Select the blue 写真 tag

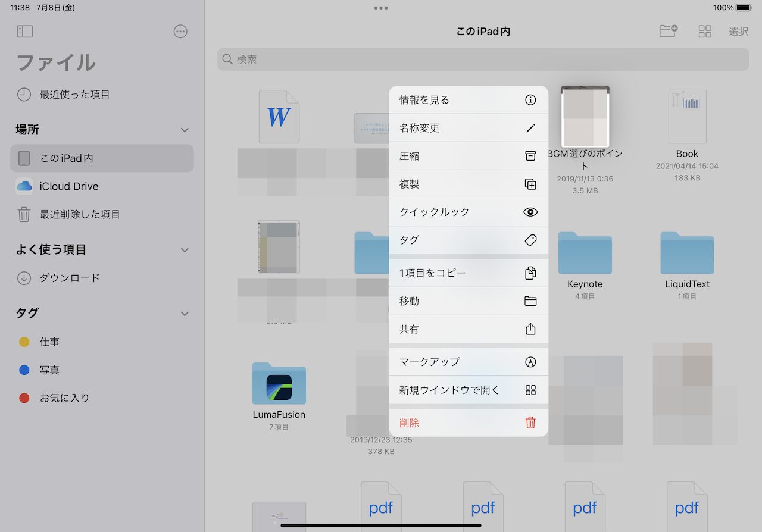(x=24, y=370)
